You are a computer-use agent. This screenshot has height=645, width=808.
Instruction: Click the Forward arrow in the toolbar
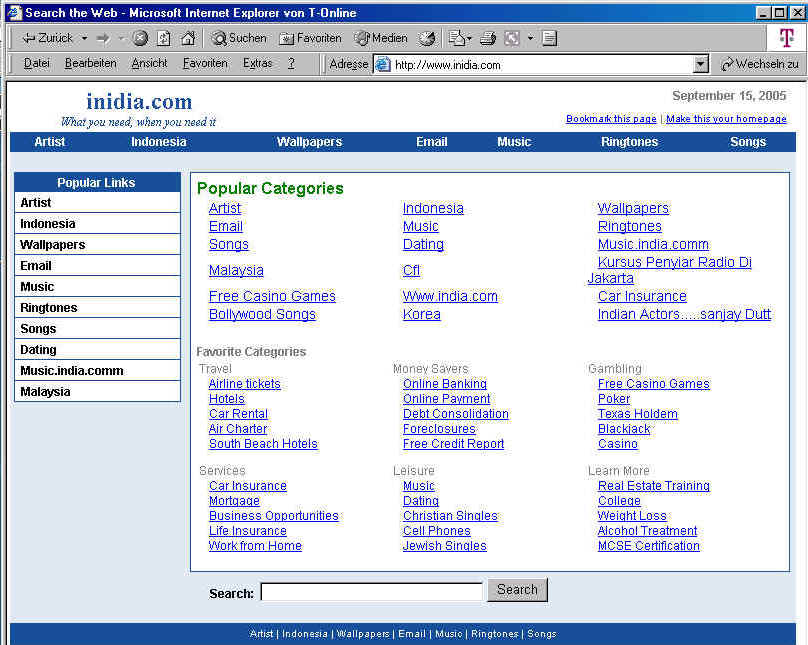pos(104,38)
